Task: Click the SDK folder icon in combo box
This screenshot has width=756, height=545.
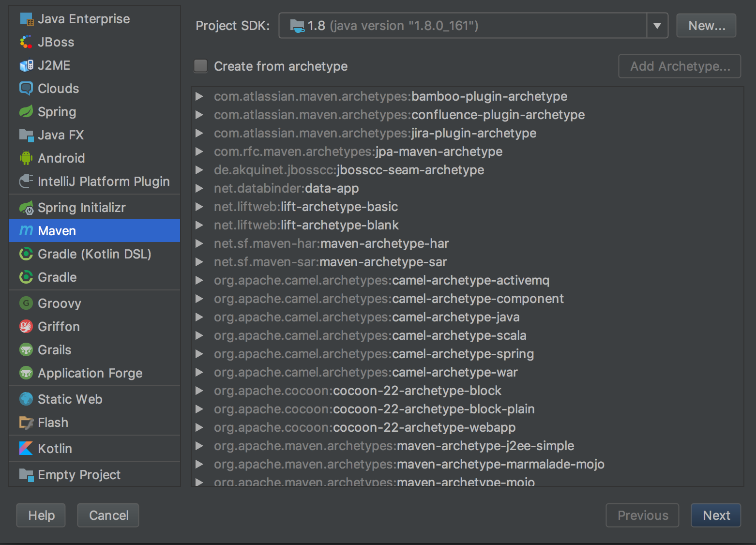Action: (x=297, y=26)
